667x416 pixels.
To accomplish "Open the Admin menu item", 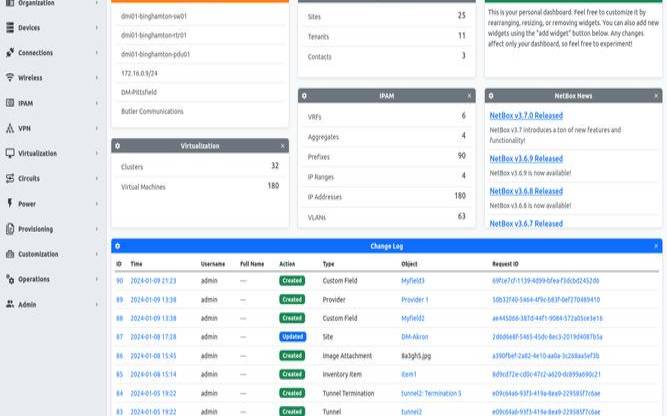I will pyautogui.click(x=27, y=304).
